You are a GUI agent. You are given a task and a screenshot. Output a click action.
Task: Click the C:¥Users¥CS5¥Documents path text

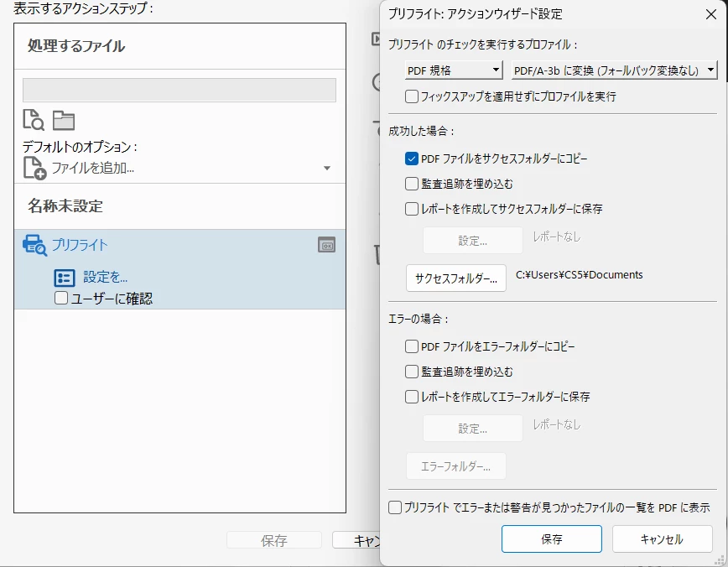[580, 275]
